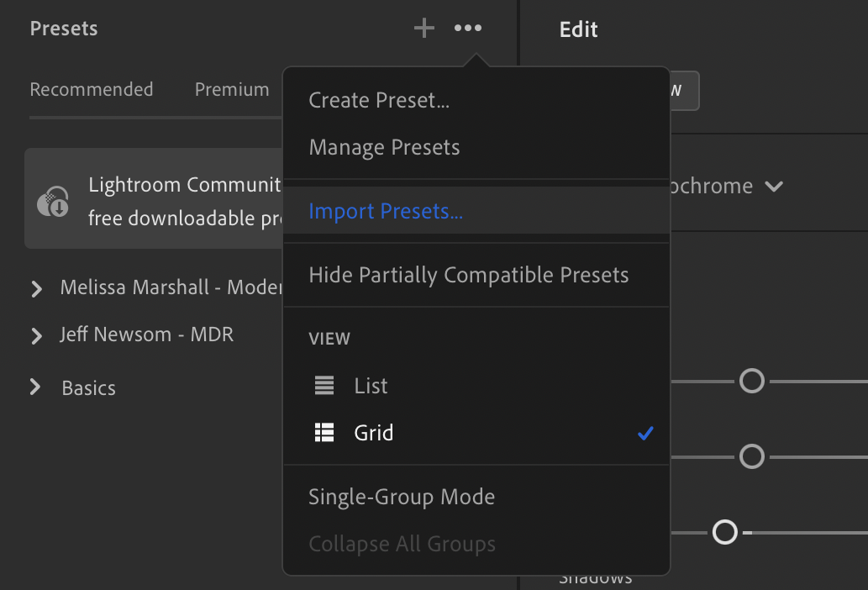The width and height of the screenshot is (868, 590).
Task: Expand the Melissa Marshall preset group
Action: coord(36,288)
